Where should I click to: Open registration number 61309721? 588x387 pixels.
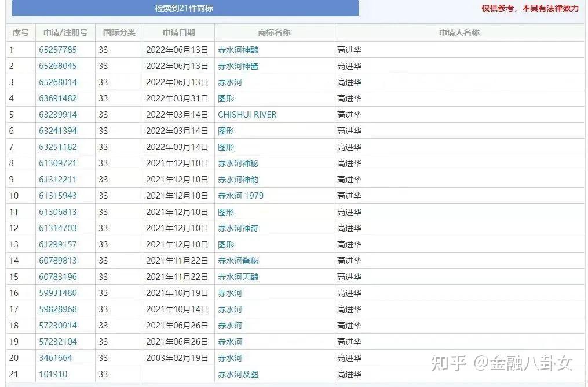click(x=58, y=163)
